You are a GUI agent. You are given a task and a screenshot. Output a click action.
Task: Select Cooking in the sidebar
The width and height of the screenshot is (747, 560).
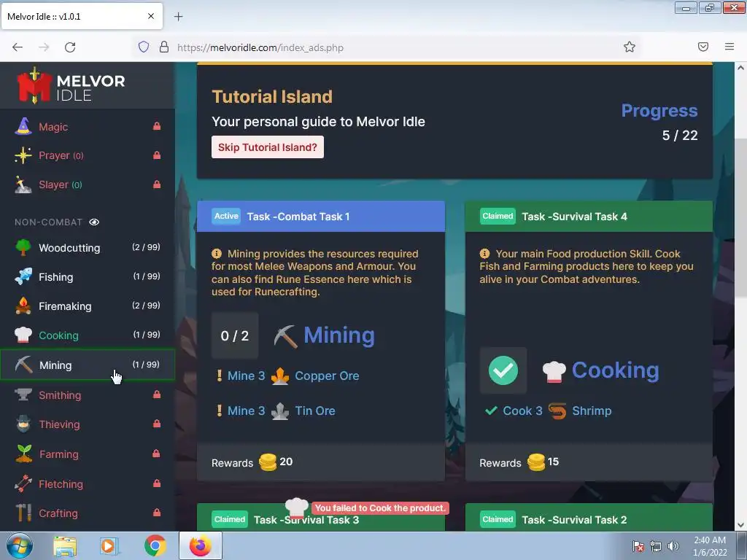(x=88, y=335)
